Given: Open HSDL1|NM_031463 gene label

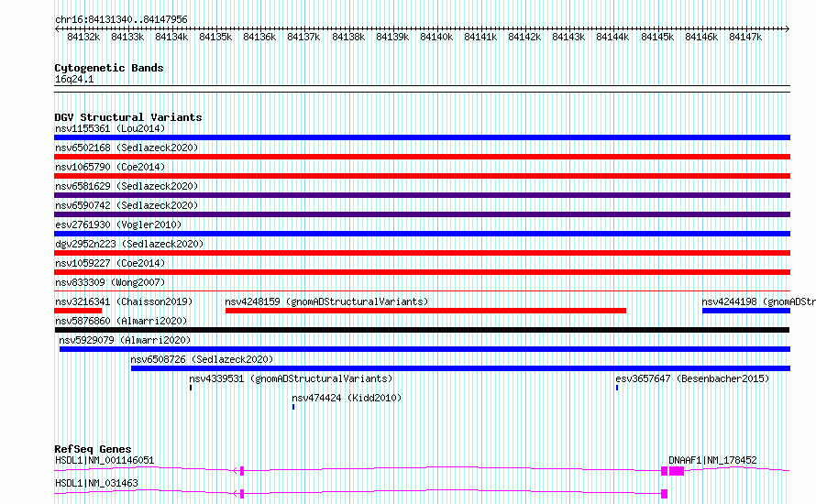Looking at the screenshot, I should coord(96,483).
